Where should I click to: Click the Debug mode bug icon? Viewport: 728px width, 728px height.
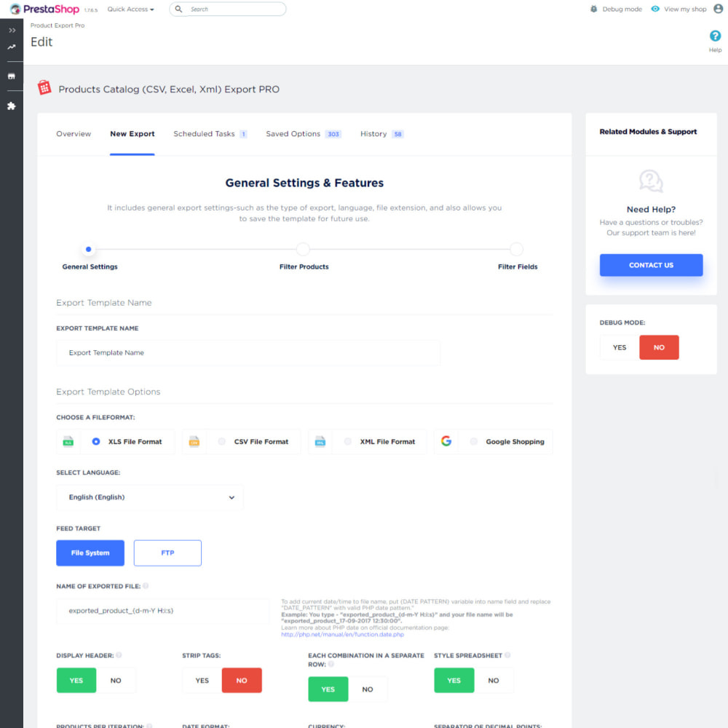tap(594, 9)
